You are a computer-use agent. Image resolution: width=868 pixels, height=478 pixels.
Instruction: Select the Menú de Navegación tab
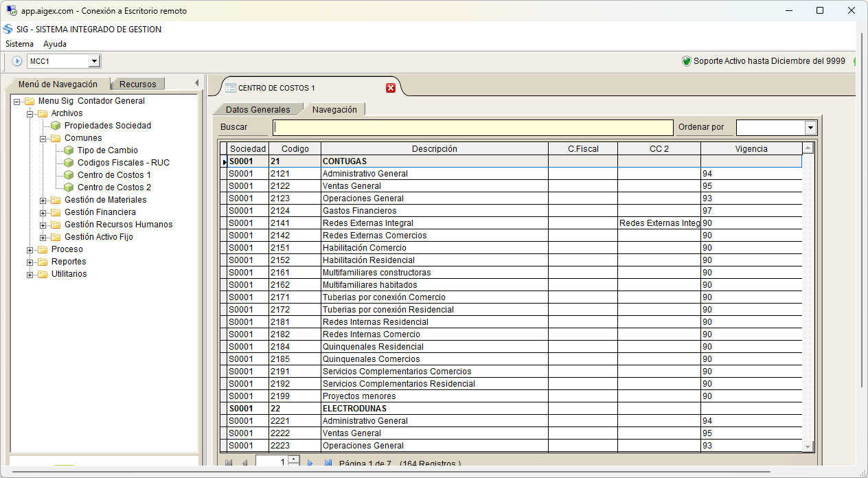[x=58, y=84]
